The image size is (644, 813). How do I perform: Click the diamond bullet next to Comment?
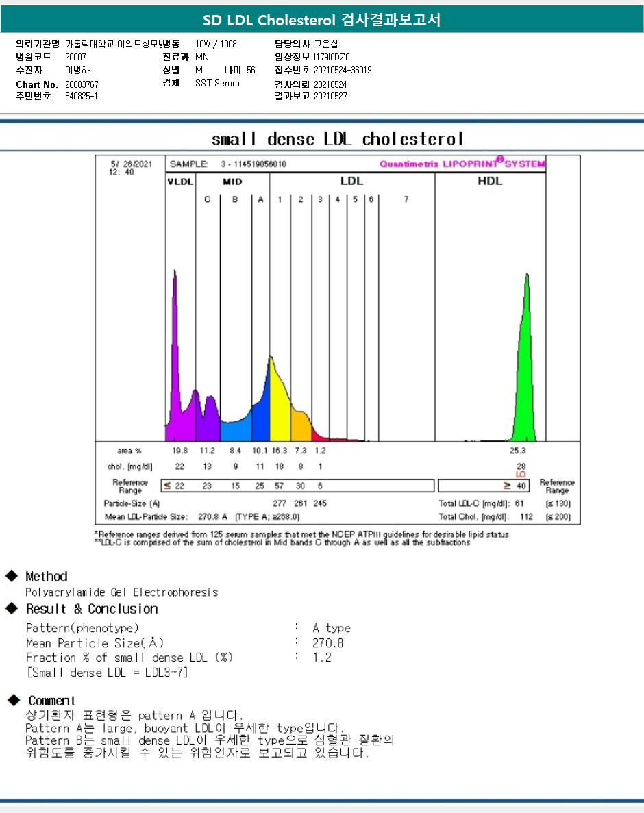pos(12,700)
